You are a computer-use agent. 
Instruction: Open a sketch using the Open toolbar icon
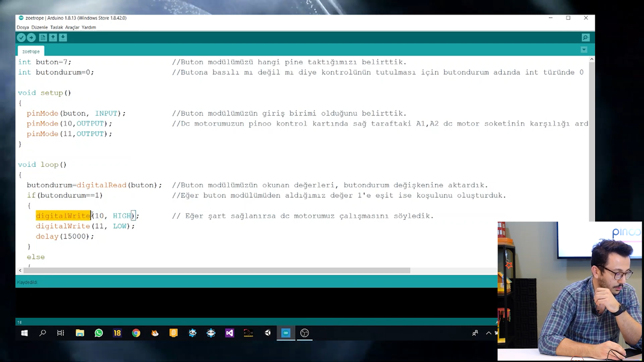(x=53, y=37)
